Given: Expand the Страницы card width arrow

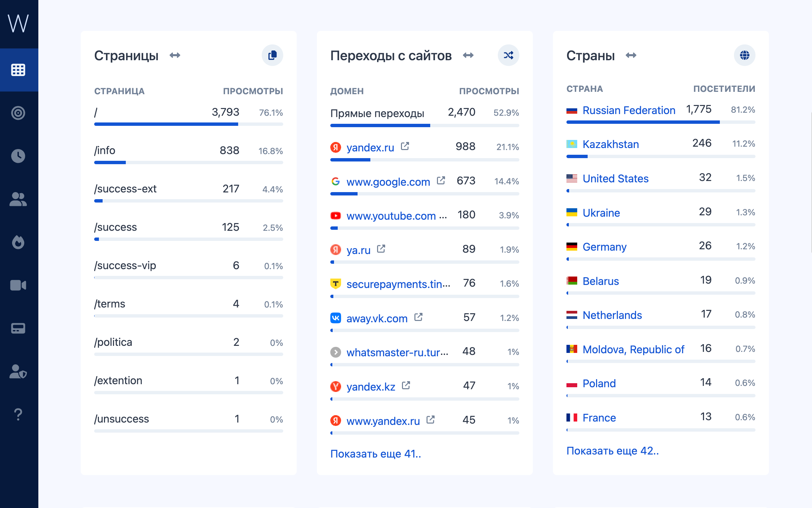Looking at the screenshot, I should (x=175, y=55).
